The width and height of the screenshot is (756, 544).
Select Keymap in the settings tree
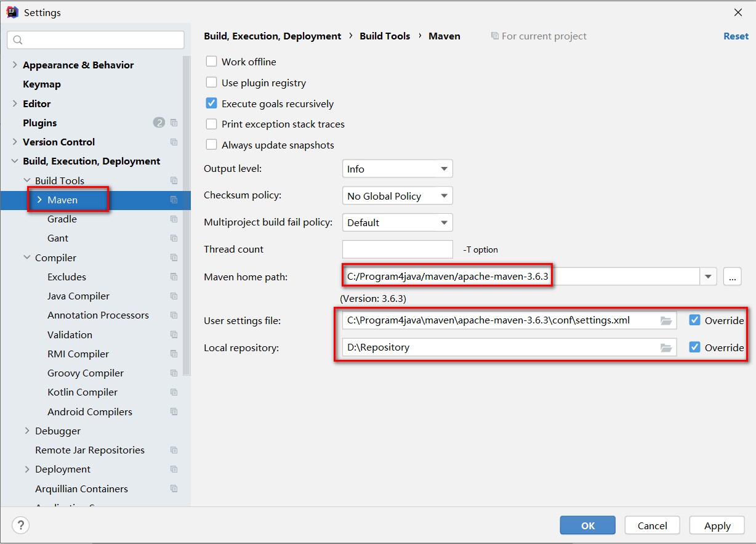[42, 84]
